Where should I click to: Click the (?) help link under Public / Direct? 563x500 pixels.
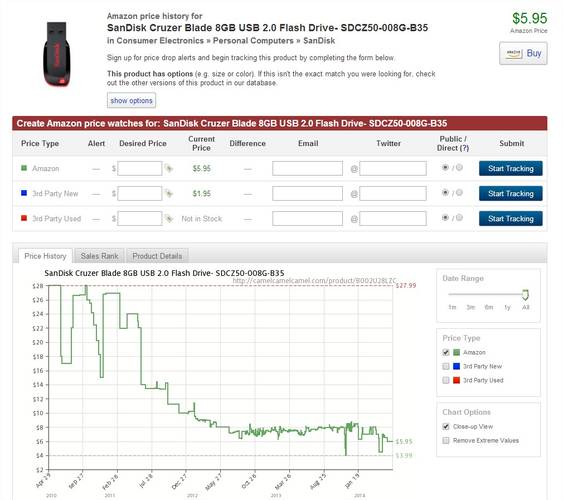[465, 148]
